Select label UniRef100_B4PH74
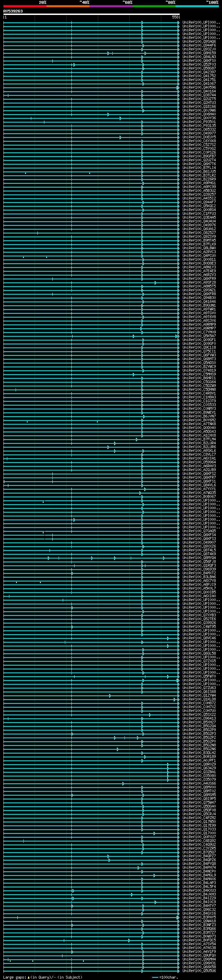This screenshot has width=222, height=980. (x=199, y=867)
